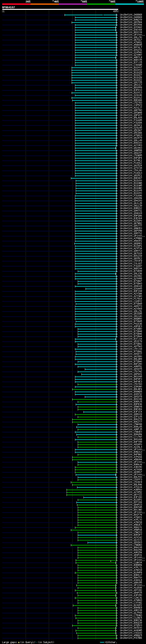146x644 pixels.
Task: Choose the UniRef100_A5AKA5 label
Action: click(x=131, y=45)
